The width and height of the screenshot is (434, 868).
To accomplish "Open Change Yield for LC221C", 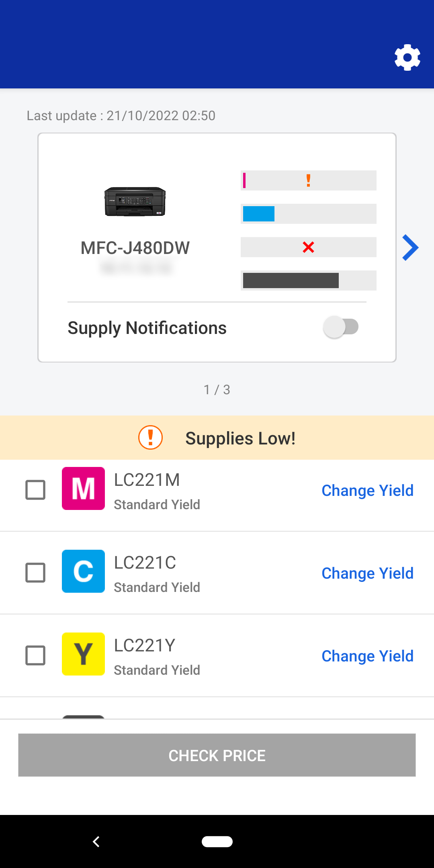I will [367, 573].
